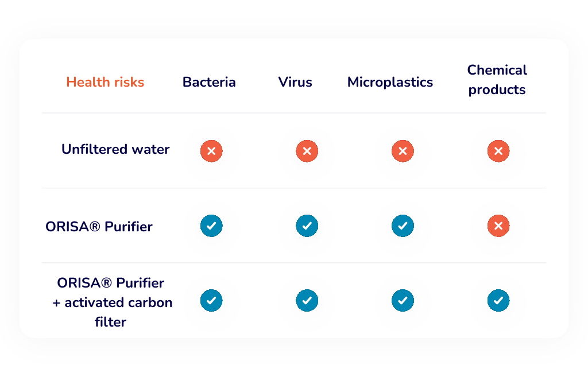
Task: Select the Virus column header
Action: point(295,82)
